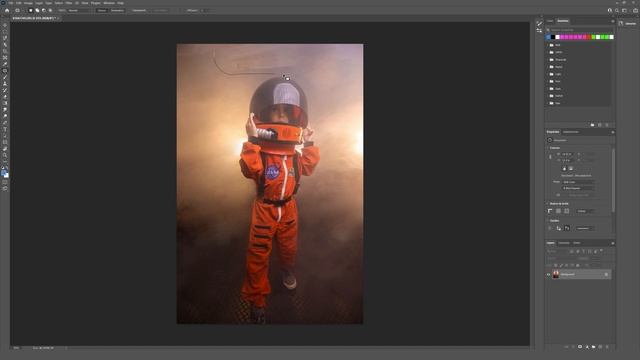Viewport: 640px width, 360px height.
Task: Open the Filter menu
Action: 69,3
